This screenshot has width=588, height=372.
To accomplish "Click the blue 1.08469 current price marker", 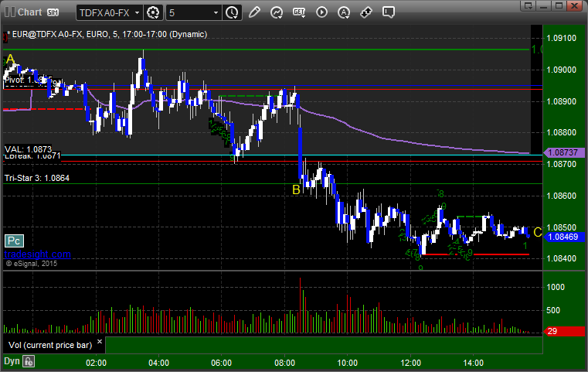I will pyautogui.click(x=564, y=237).
